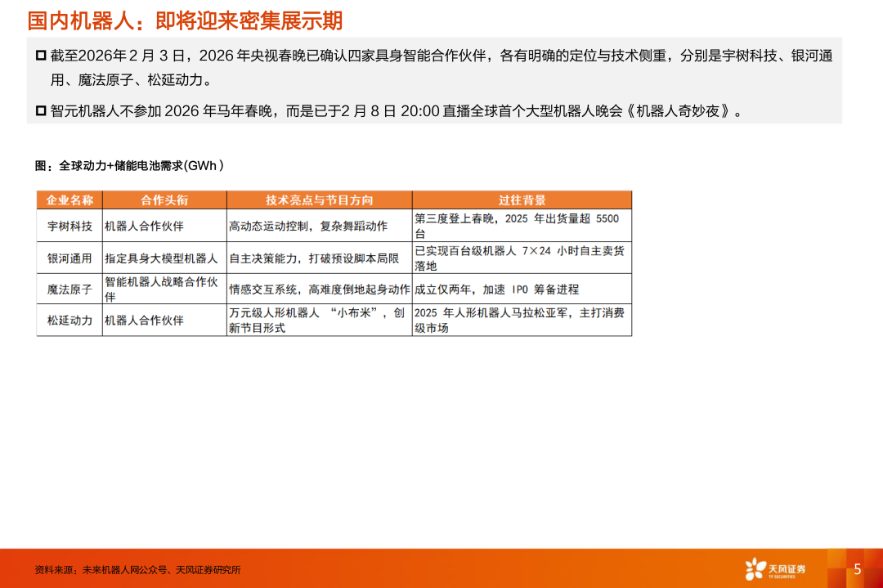Click the 天风证券 logo in footer
The width and height of the screenshot is (883, 588).
point(775,569)
